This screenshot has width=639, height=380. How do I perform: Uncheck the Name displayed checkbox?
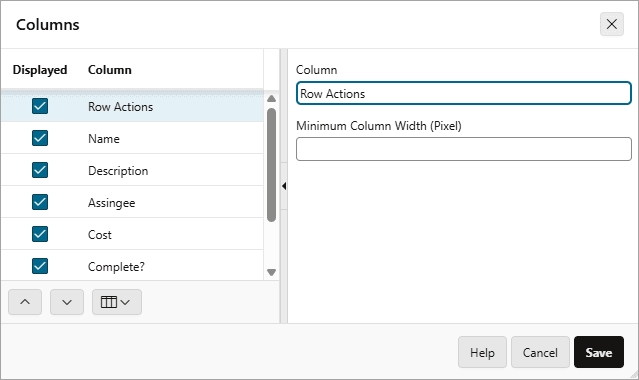[x=40, y=138]
